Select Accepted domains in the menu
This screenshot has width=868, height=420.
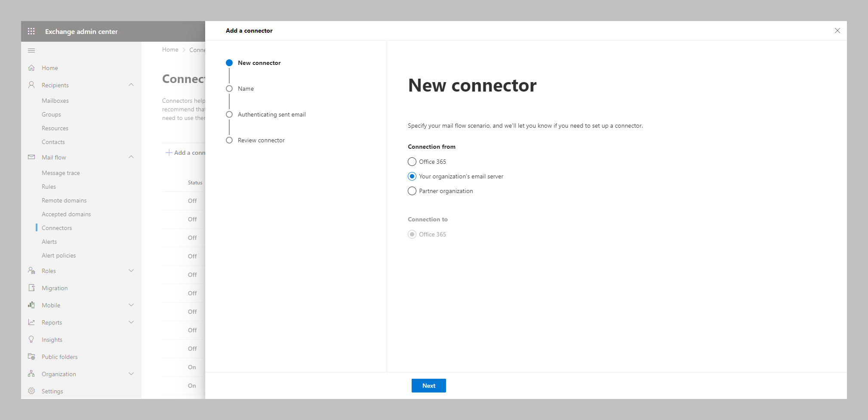pyautogui.click(x=66, y=214)
